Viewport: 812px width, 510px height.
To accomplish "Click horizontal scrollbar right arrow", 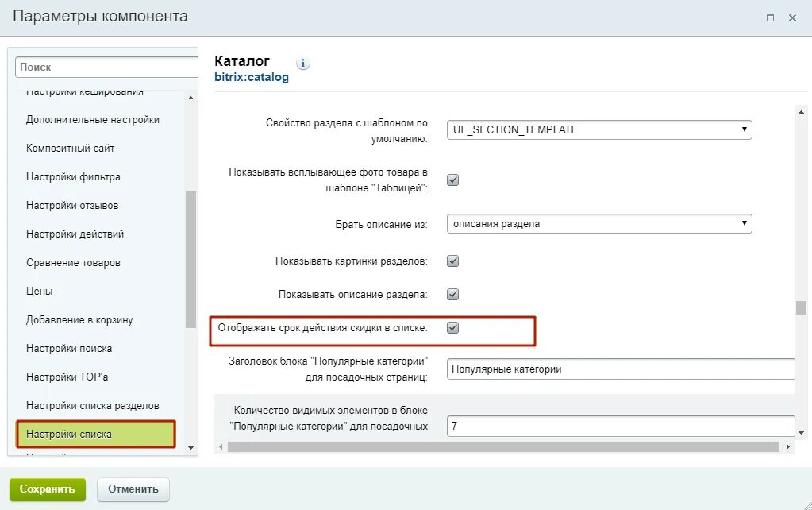I will tap(788, 446).
